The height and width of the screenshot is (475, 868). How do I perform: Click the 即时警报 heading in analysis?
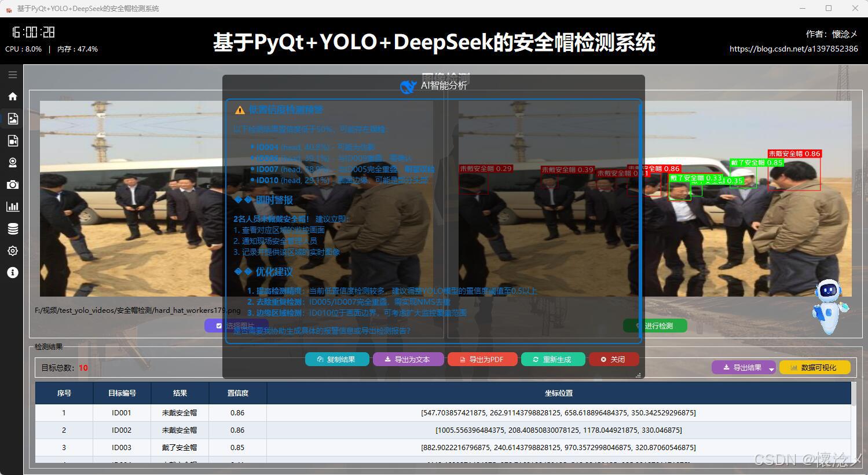coord(274,200)
